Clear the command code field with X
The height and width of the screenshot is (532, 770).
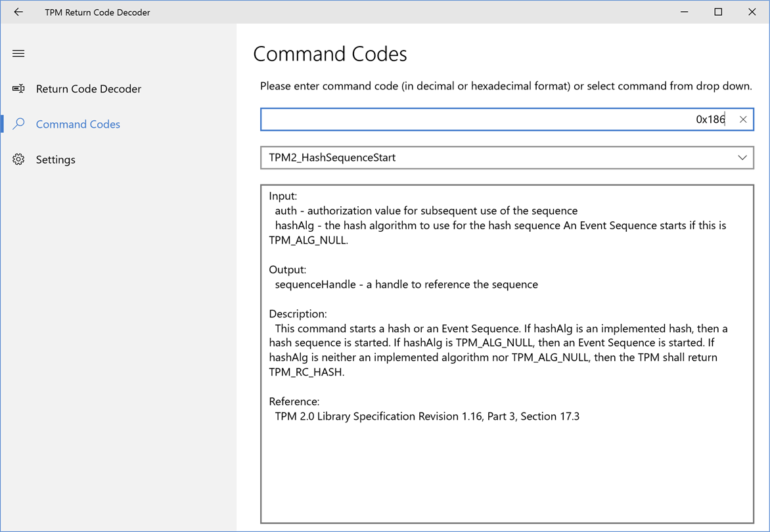[x=743, y=120]
